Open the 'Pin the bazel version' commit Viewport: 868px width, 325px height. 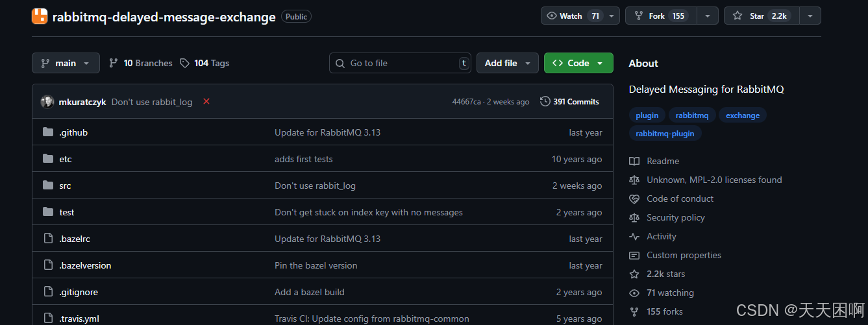[x=316, y=265]
